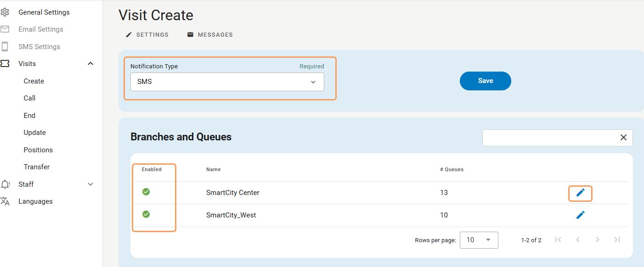Edit the SmartCity Center branch
Image resolution: width=644 pixels, height=267 pixels.
coord(580,193)
